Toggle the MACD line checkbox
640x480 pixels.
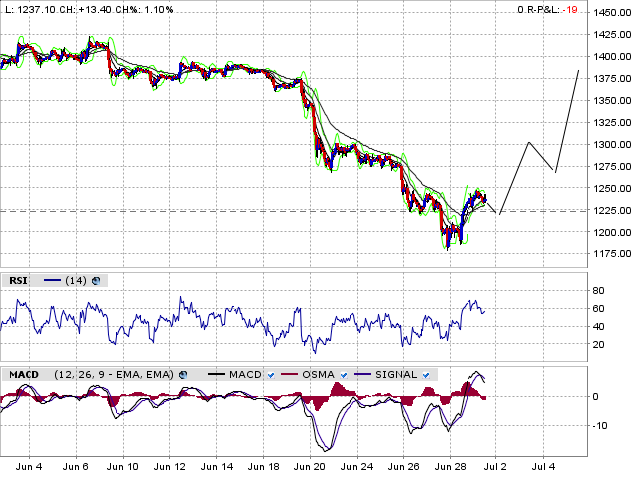coord(271,375)
